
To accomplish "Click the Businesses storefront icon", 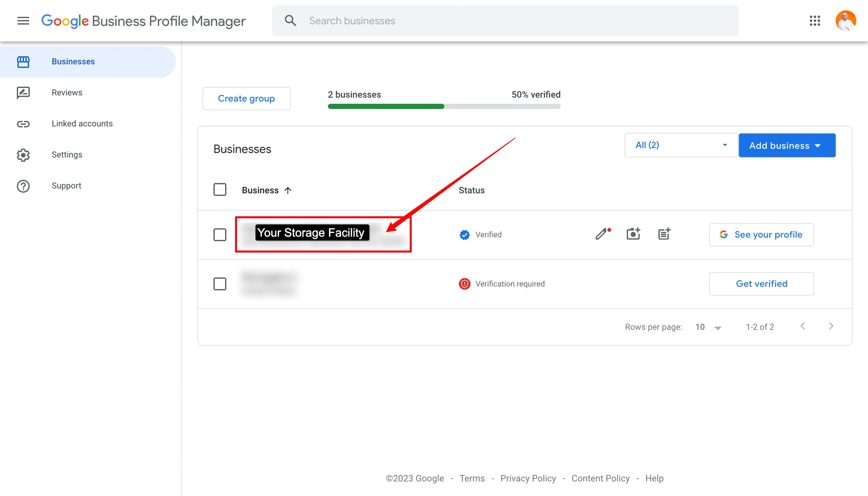I will click(23, 62).
